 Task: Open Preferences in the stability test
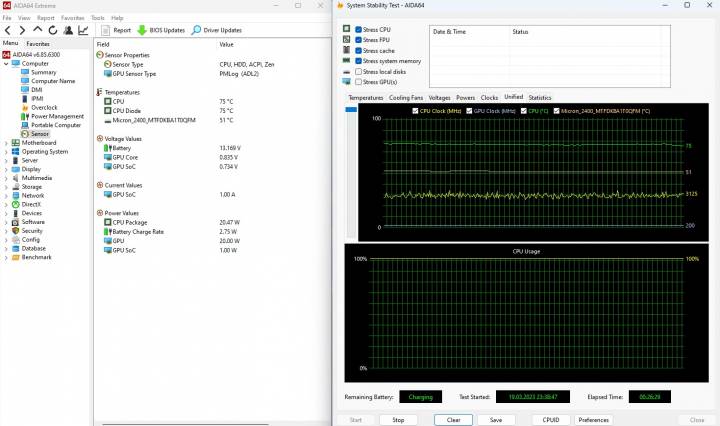[x=593, y=420]
